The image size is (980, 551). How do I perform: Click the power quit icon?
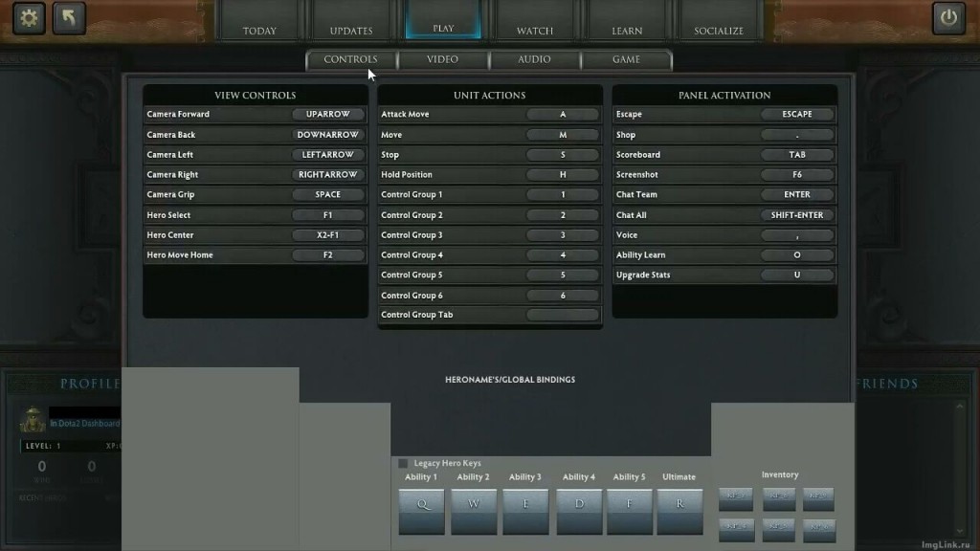[x=948, y=18]
